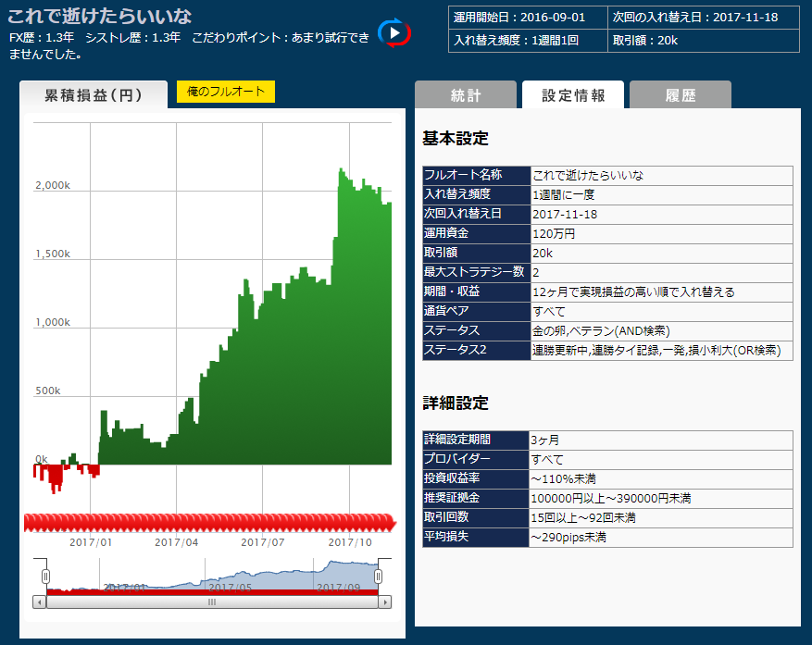Open the 統計 tab

tap(465, 95)
